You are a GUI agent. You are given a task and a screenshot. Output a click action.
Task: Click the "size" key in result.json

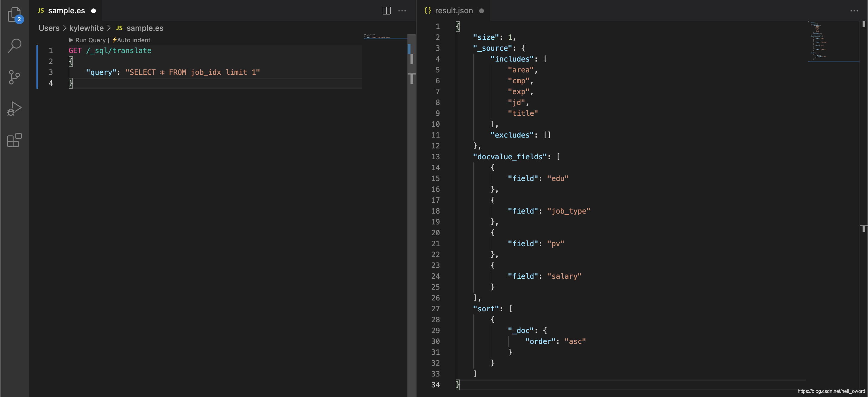486,37
